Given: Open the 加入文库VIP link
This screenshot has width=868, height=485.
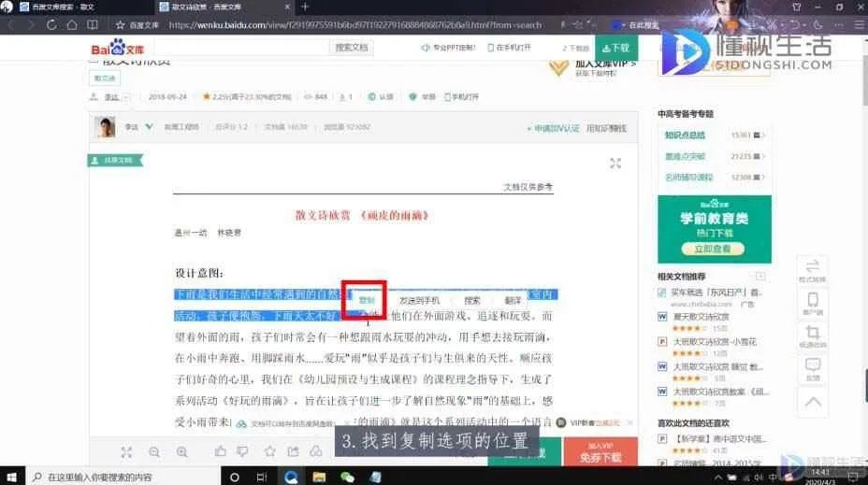Looking at the screenshot, I should click(604, 64).
